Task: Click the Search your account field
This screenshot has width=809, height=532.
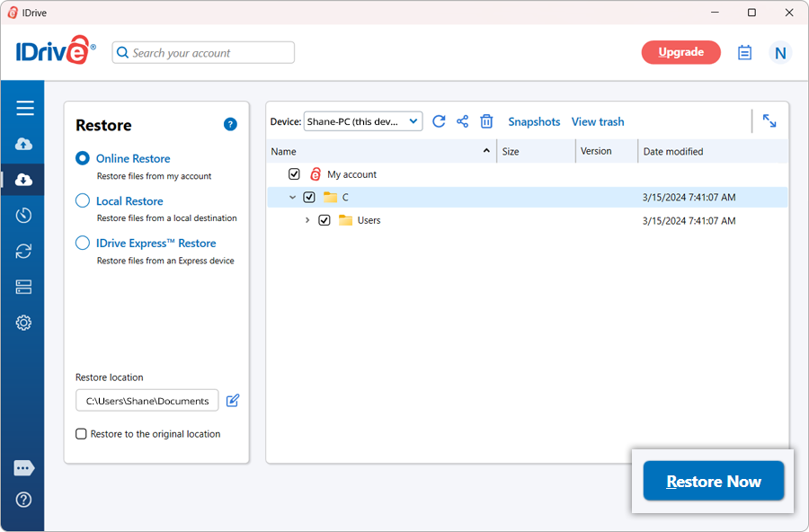Action: (x=203, y=53)
